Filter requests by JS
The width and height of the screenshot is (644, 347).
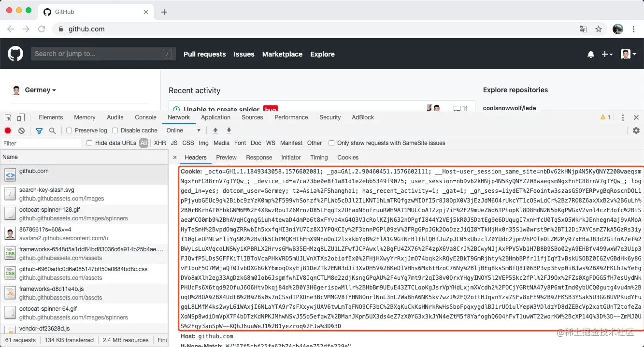[174, 143]
